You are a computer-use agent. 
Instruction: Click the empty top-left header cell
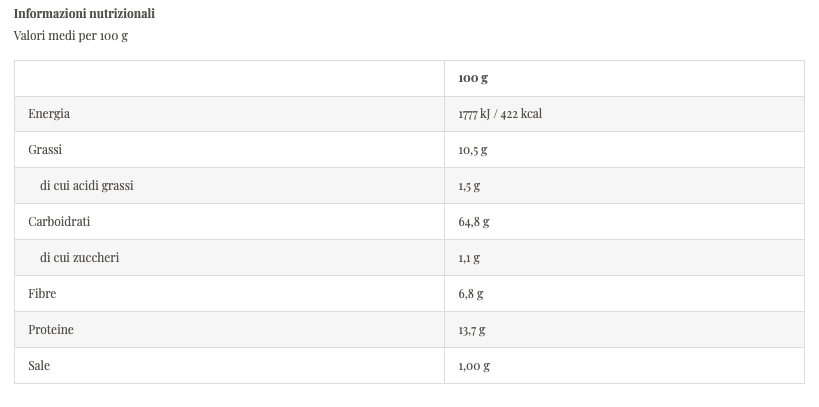(229, 78)
